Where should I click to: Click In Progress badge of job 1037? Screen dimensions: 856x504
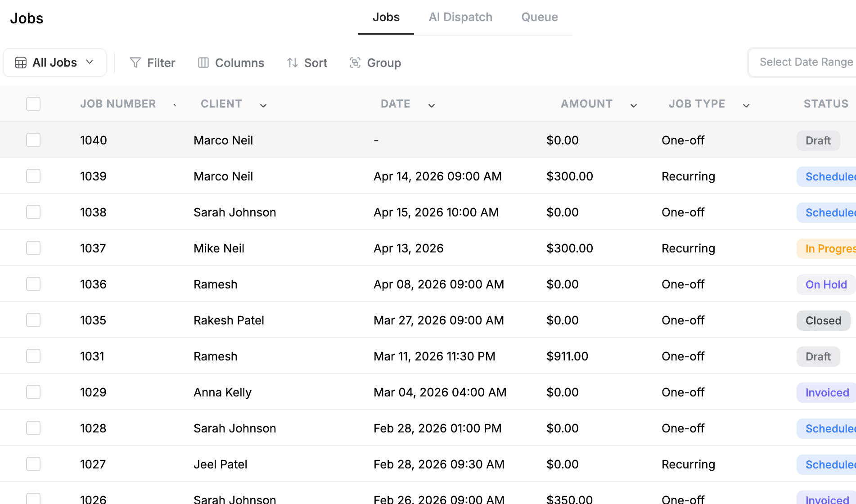[x=826, y=248]
